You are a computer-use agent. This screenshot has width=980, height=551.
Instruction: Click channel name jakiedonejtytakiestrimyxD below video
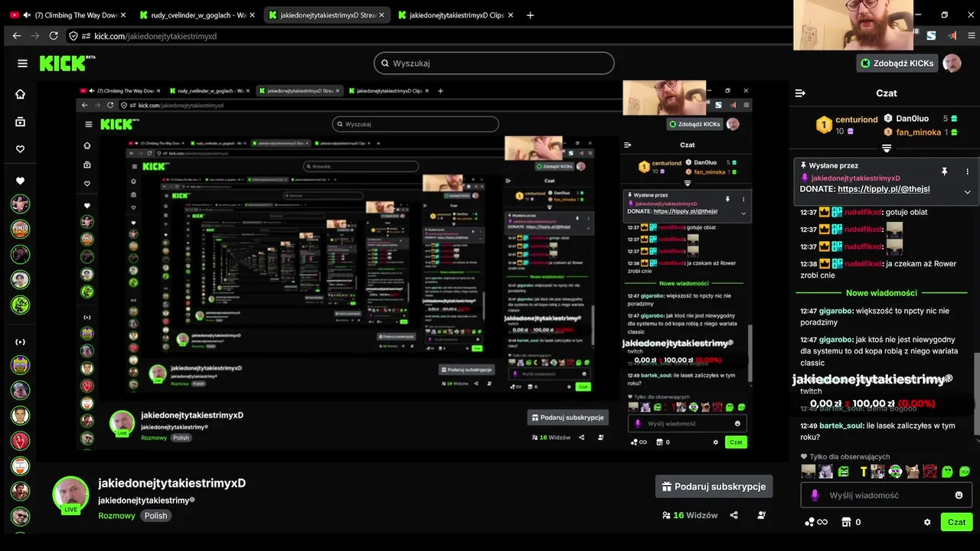(171, 483)
